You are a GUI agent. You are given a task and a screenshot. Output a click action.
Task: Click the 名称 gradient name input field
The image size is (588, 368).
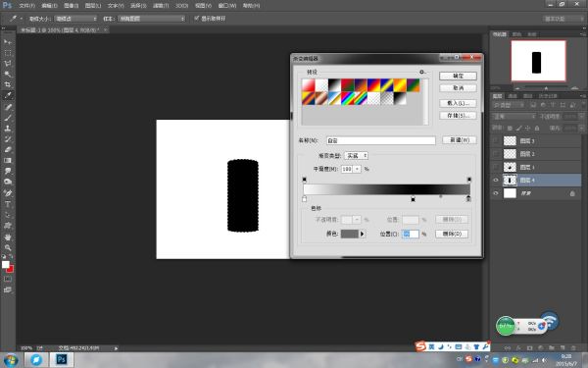(380, 140)
